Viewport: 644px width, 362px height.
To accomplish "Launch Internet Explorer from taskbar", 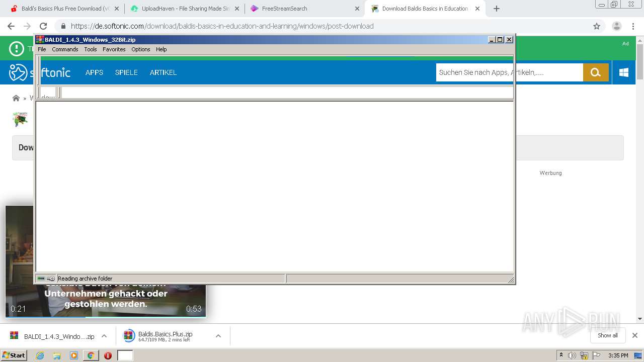I will 40,355.
